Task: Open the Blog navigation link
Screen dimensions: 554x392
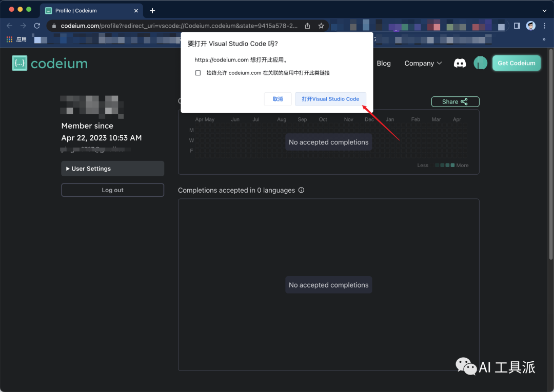Action: pyautogui.click(x=383, y=63)
